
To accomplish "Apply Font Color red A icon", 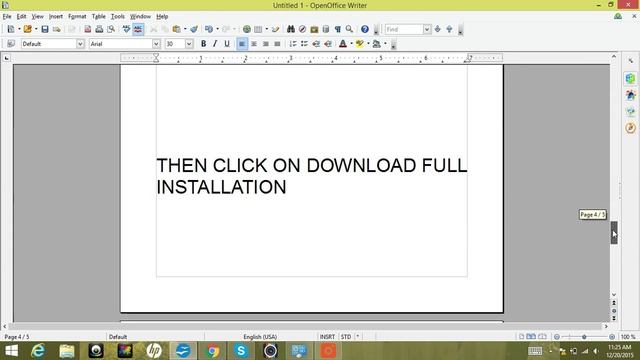I will [343, 44].
